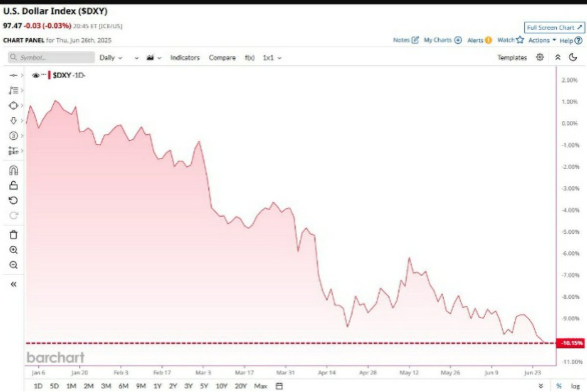Select the numbered wave count tool
This screenshot has height=392, width=587.
13,136
